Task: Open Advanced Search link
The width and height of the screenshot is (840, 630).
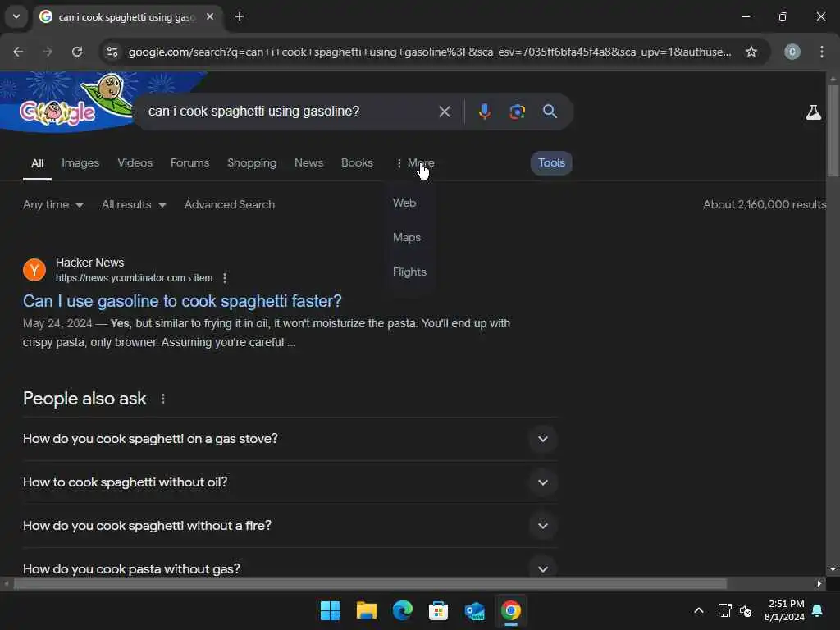Action: click(x=230, y=204)
